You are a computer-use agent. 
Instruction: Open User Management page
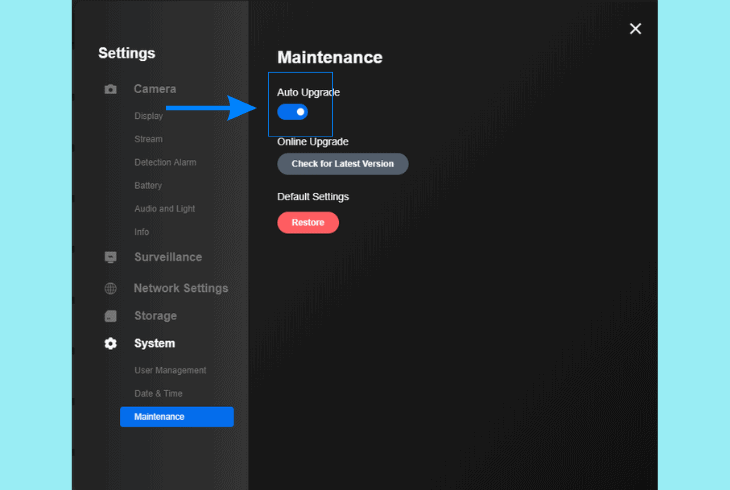coord(170,370)
